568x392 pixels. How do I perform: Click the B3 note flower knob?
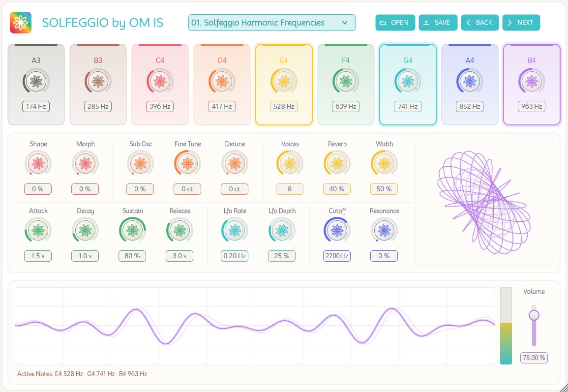98,82
